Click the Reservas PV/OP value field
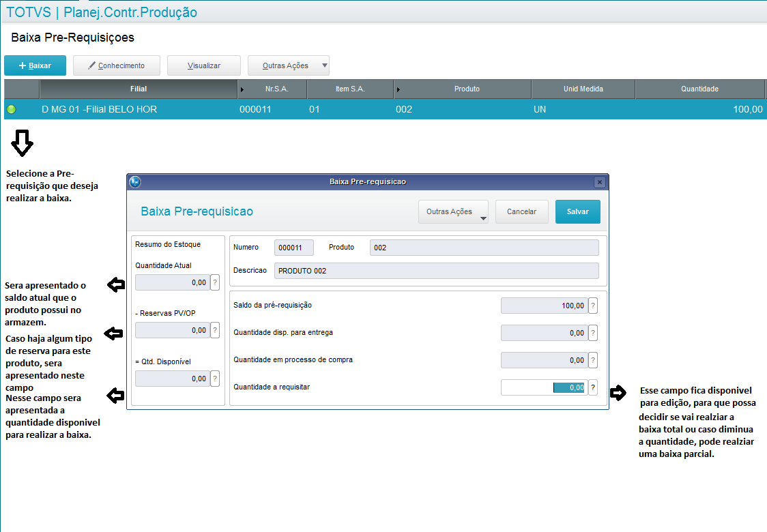 click(173, 331)
